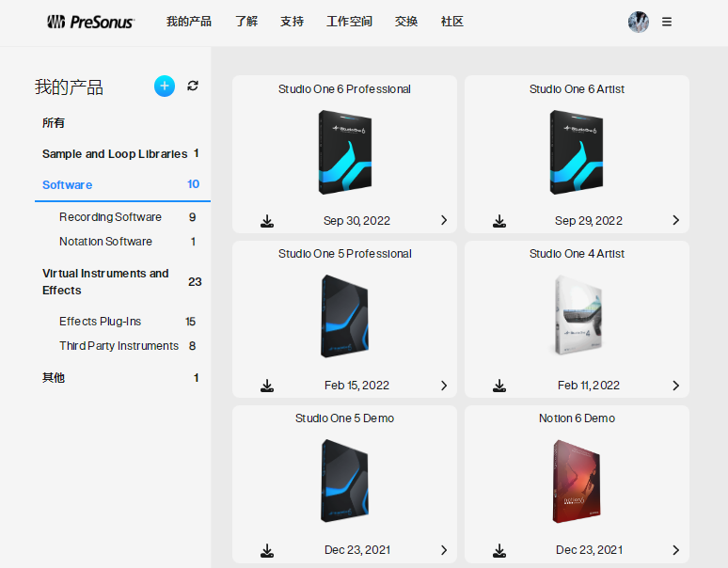The image size is (728, 568).
Task: Open the 支持 menu
Action: pos(292,22)
